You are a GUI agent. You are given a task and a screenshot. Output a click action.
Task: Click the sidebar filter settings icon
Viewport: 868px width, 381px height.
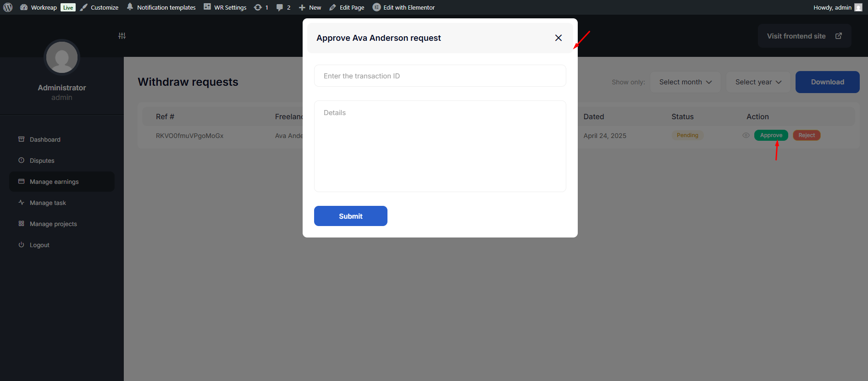click(x=122, y=36)
